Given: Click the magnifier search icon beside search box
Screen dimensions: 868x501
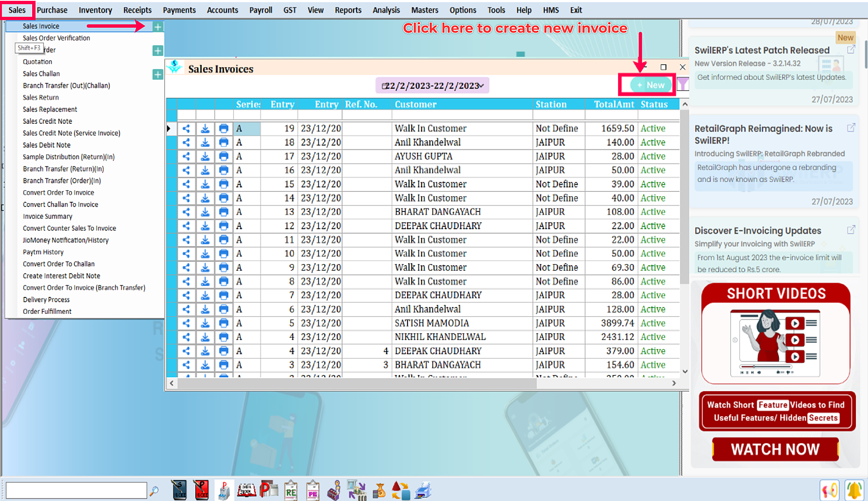Looking at the screenshot, I should pyautogui.click(x=154, y=491).
